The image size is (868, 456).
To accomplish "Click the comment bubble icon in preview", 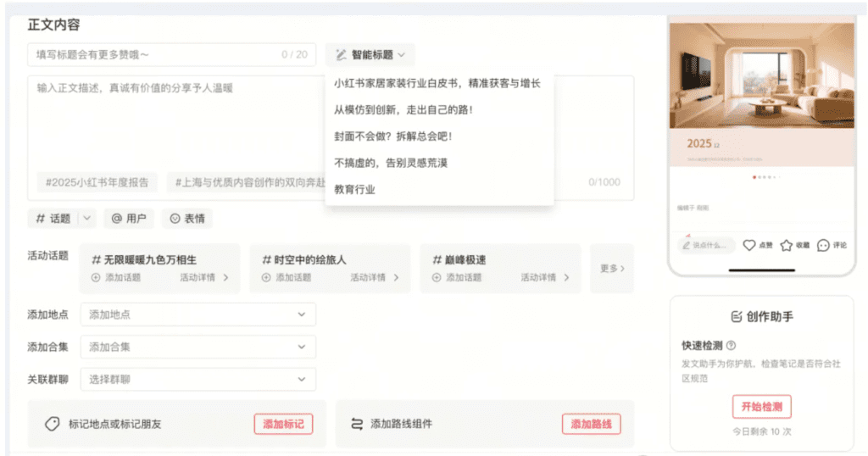I will [823, 245].
